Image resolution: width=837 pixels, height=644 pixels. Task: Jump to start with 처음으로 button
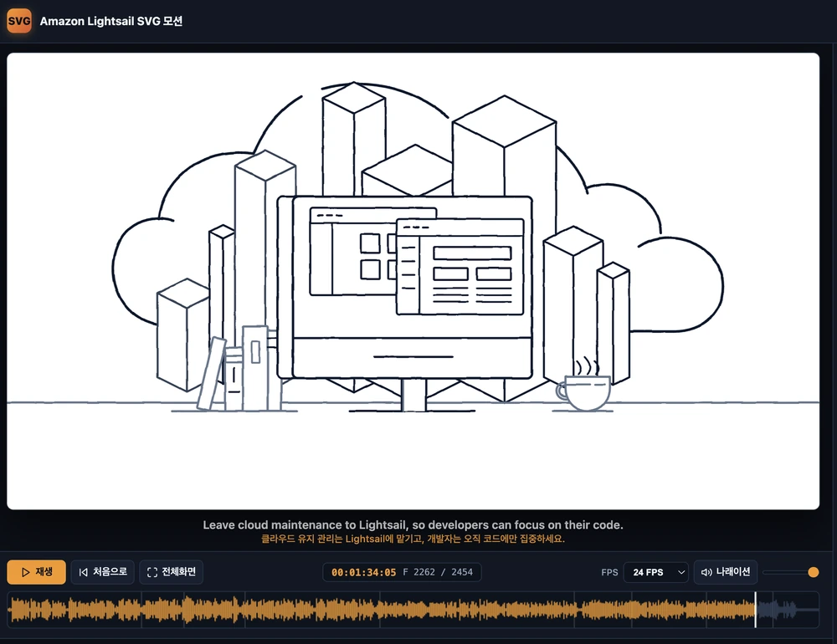coord(102,572)
